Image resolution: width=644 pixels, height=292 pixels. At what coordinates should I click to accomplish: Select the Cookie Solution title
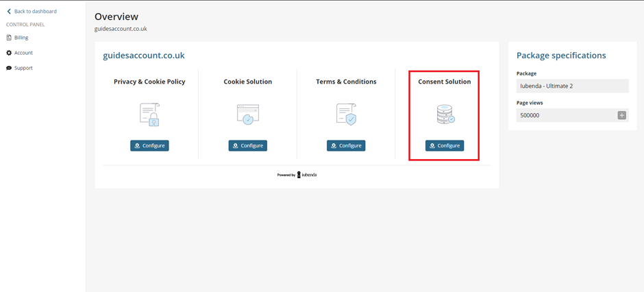(247, 82)
